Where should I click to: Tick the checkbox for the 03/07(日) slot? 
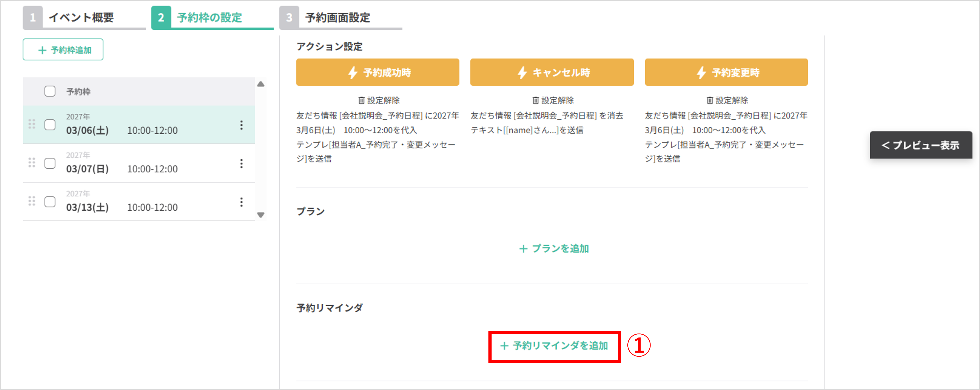[x=50, y=163]
